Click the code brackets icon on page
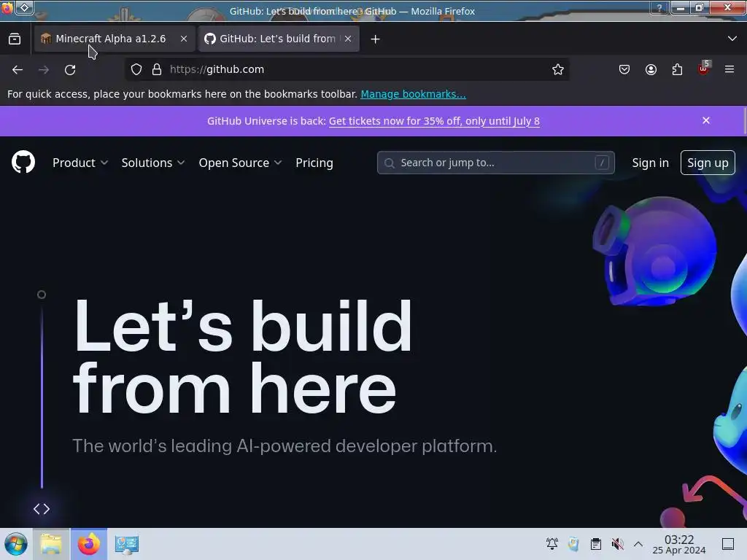Viewport: 747px width, 560px height. click(42, 509)
